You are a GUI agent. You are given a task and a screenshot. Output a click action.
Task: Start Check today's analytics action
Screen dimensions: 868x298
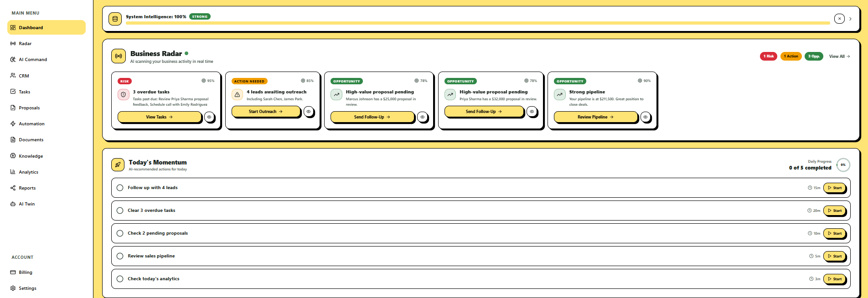point(835,279)
